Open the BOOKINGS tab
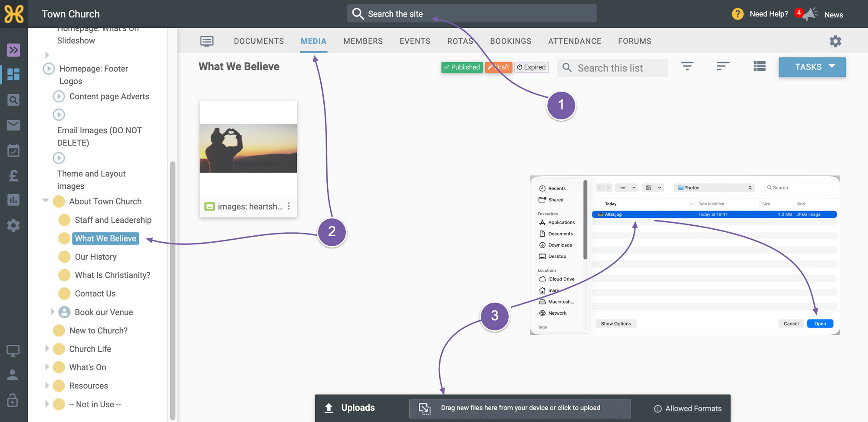This screenshot has width=868, height=422. (x=510, y=41)
